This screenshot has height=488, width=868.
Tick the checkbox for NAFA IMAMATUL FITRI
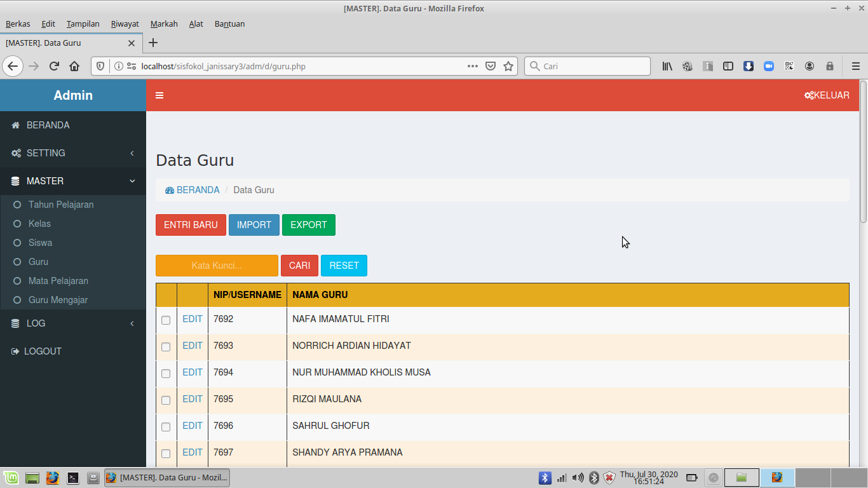pos(166,320)
